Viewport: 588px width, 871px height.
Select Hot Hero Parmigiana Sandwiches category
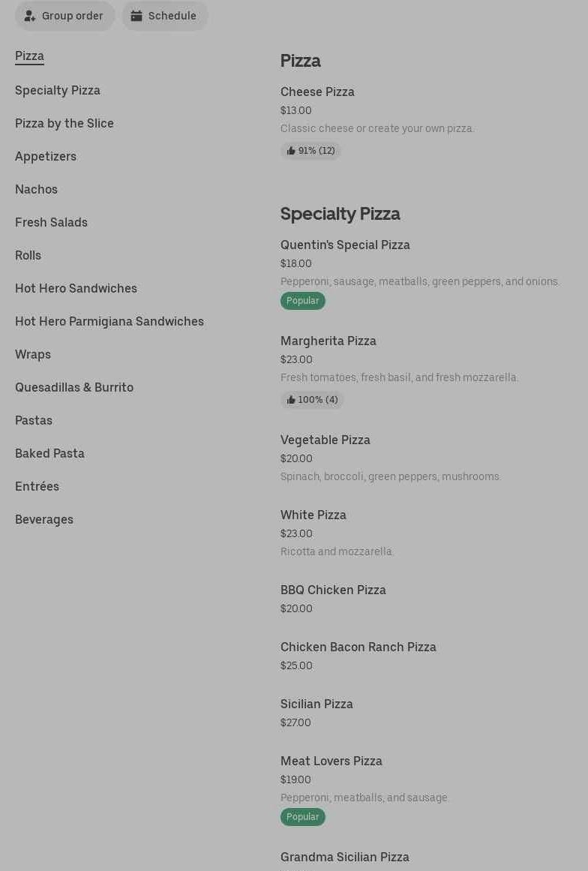109,321
